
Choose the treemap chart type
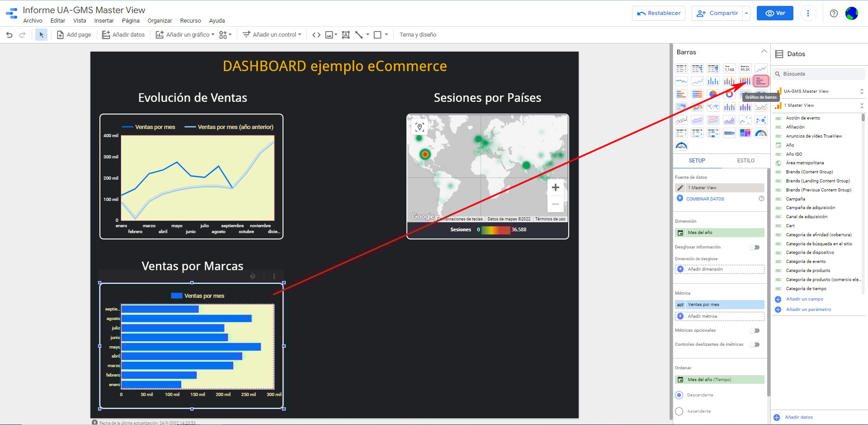point(745,133)
